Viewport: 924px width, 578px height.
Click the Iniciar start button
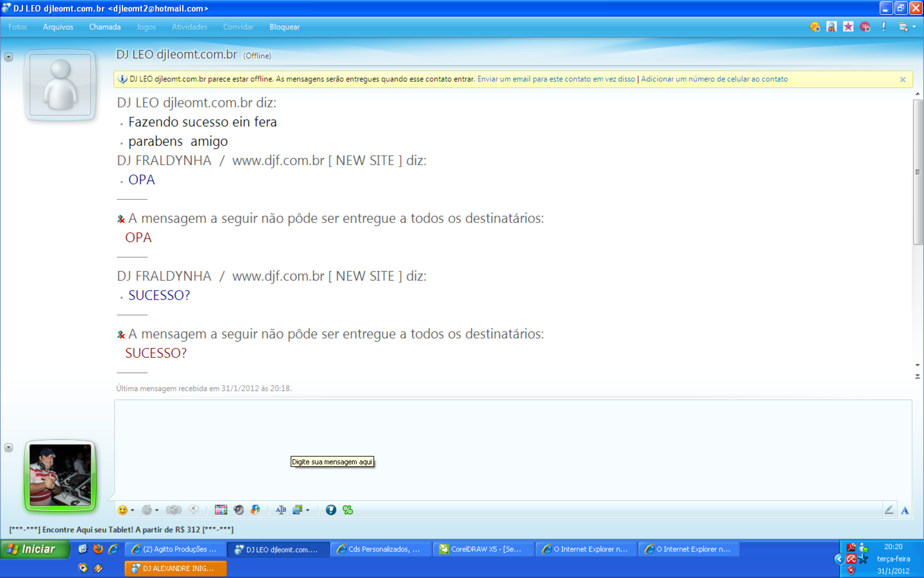(x=35, y=549)
